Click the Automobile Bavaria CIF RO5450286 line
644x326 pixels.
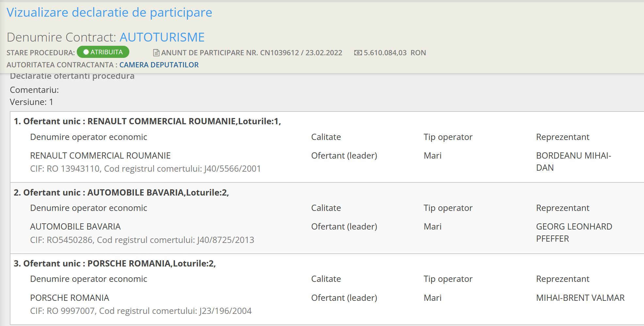142,240
